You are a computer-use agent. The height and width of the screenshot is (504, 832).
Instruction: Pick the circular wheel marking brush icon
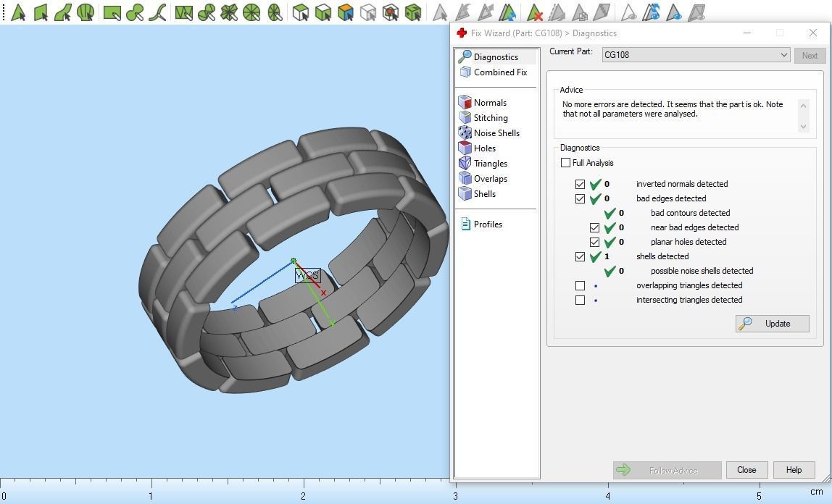click(x=251, y=12)
